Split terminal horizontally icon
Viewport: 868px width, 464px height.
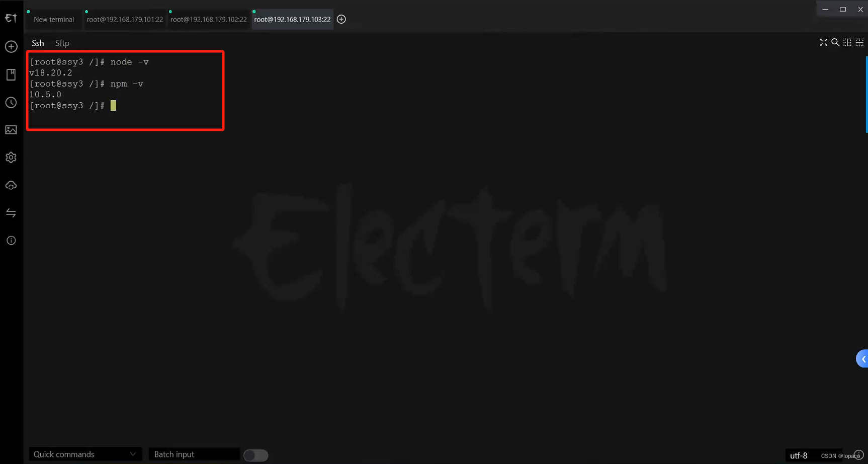click(859, 42)
